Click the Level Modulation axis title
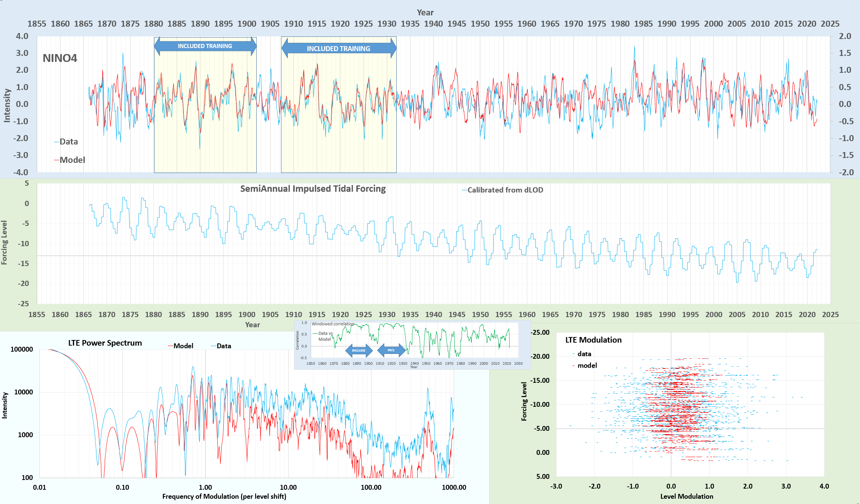860x504 pixels. pyautogui.click(x=686, y=496)
